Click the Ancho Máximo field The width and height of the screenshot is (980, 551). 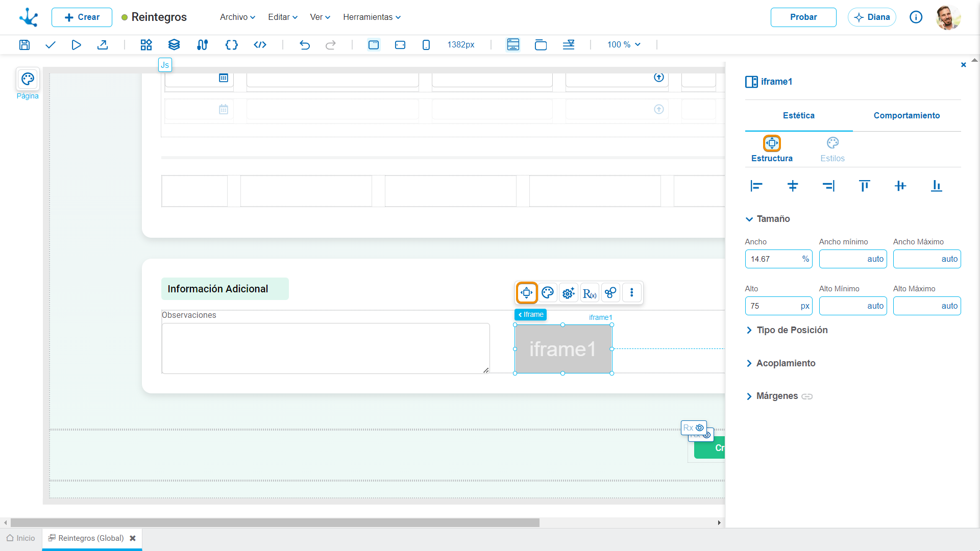(x=927, y=259)
